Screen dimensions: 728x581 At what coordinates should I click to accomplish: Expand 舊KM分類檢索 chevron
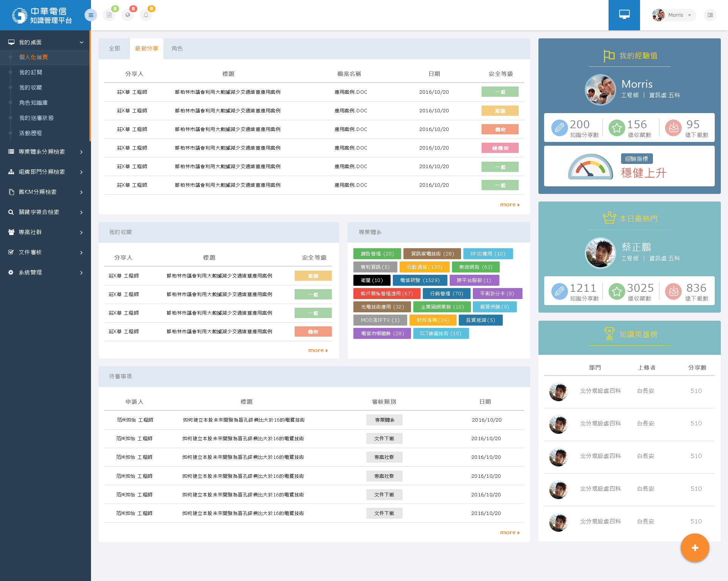[x=82, y=192]
